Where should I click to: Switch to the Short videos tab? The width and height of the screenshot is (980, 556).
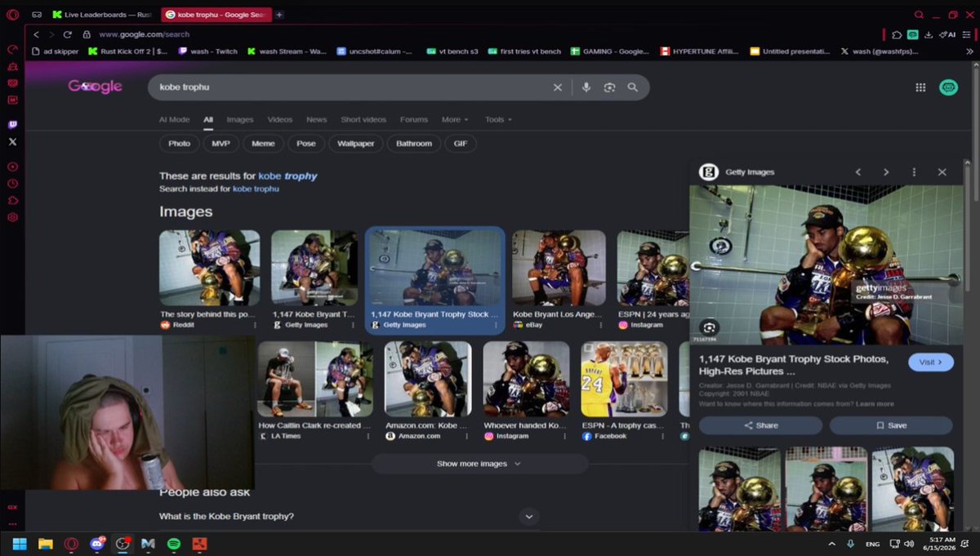[363, 119]
